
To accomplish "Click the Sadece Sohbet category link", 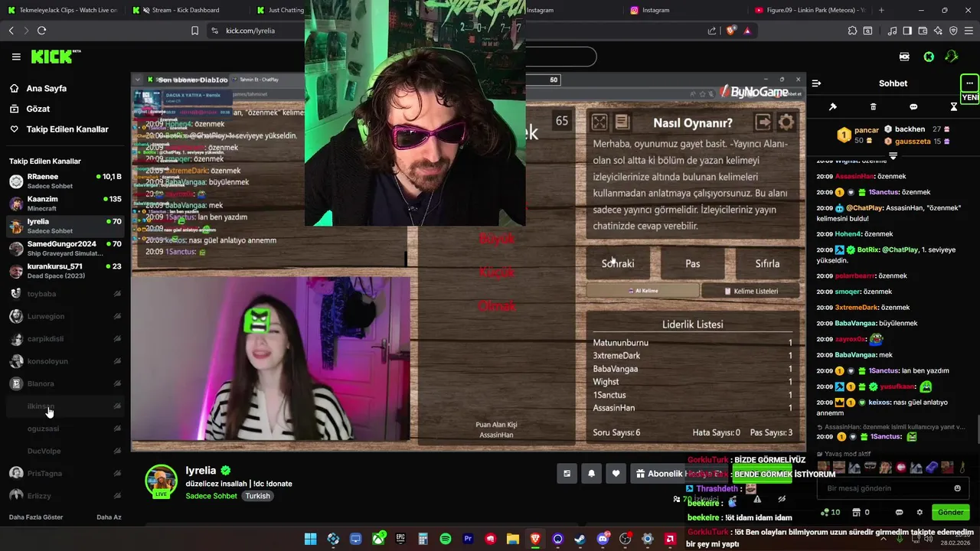I will (211, 496).
